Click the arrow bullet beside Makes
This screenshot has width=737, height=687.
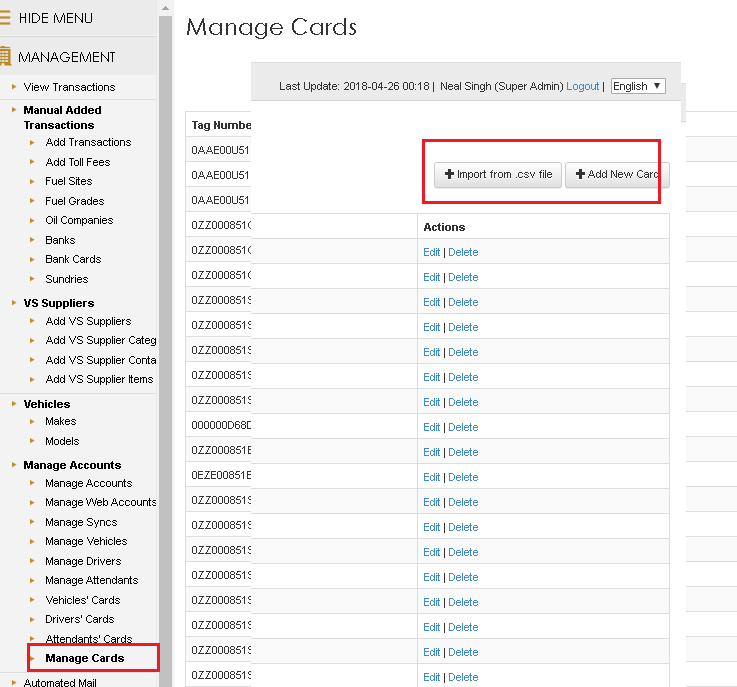[32, 422]
